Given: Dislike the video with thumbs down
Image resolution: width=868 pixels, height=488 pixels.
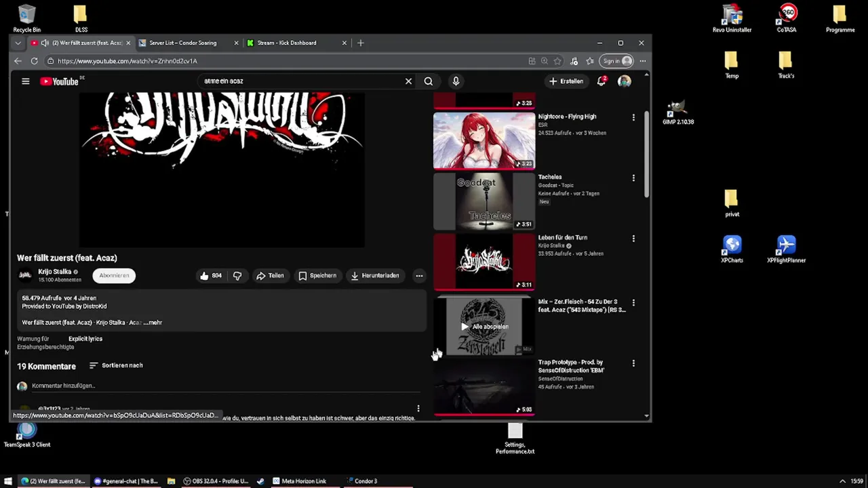Looking at the screenshot, I should tap(237, 276).
